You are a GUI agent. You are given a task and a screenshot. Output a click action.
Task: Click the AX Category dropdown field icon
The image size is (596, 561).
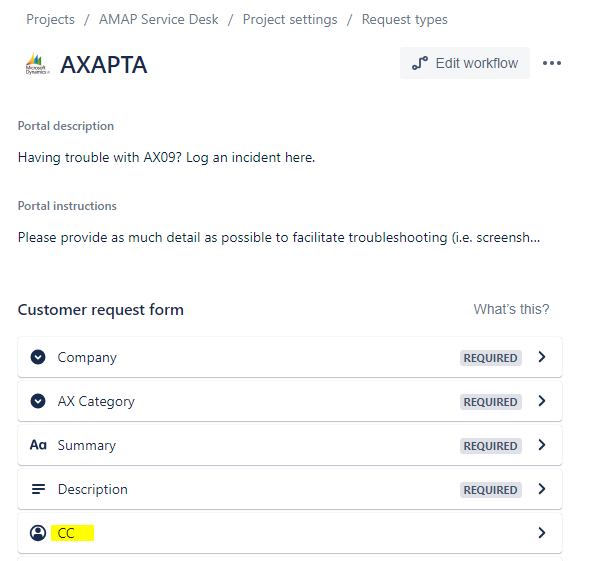(38, 401)
